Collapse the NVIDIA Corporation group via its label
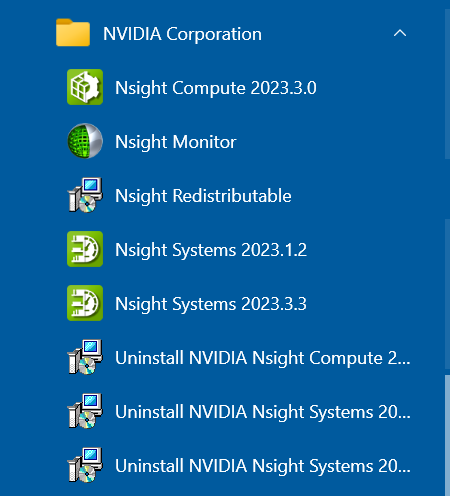This screenshot has height=496, width=450. (182, 34)
